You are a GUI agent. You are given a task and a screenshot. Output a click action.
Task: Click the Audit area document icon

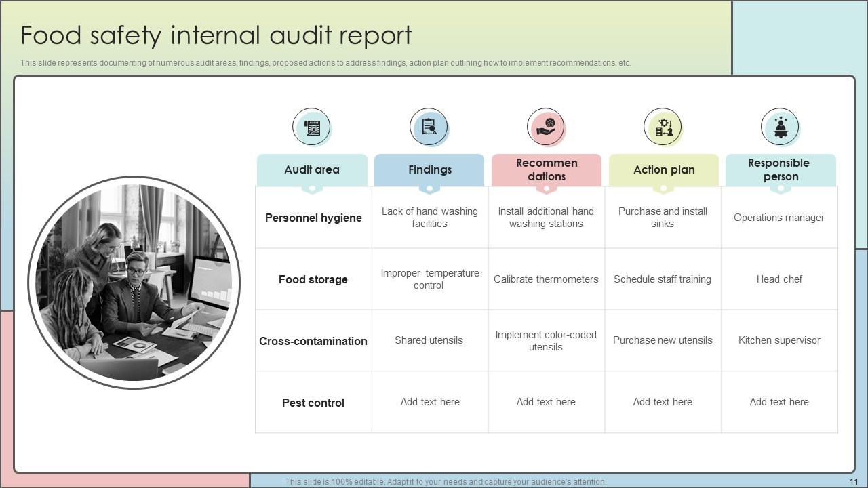tap(312, 127)
